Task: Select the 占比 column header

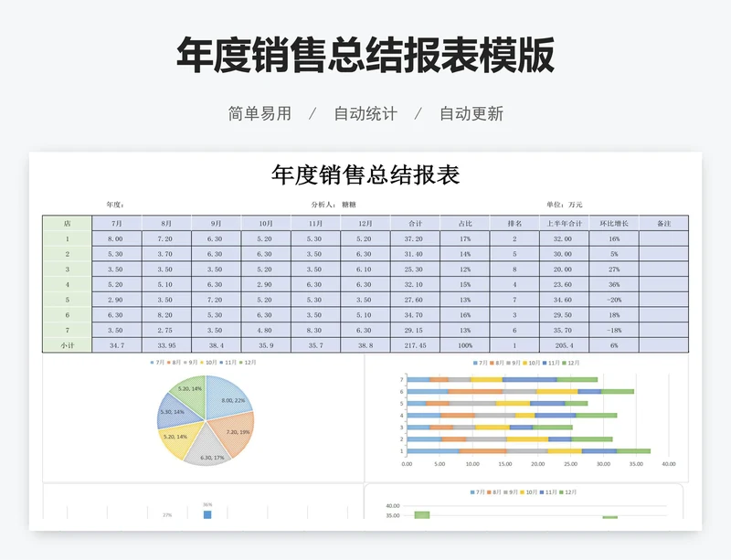Action: [465, 223]
